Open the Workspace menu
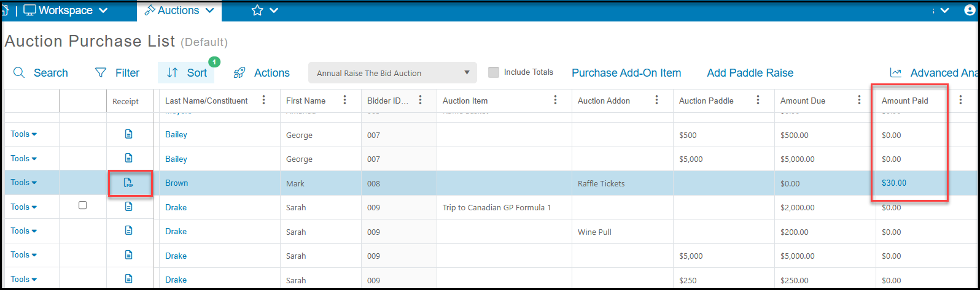This screenshot has height=290, width=980. (65, 10)
